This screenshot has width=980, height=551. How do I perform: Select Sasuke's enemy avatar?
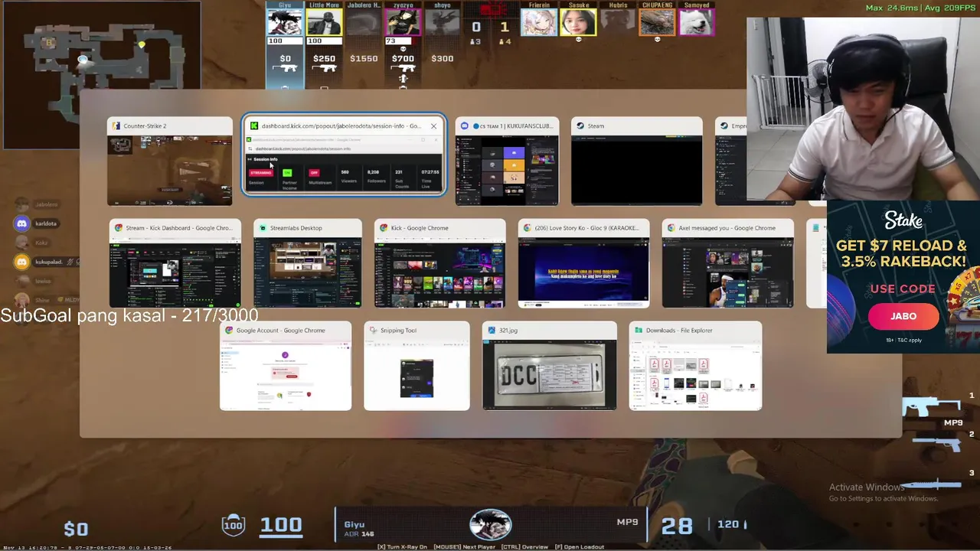click(578, 22)
